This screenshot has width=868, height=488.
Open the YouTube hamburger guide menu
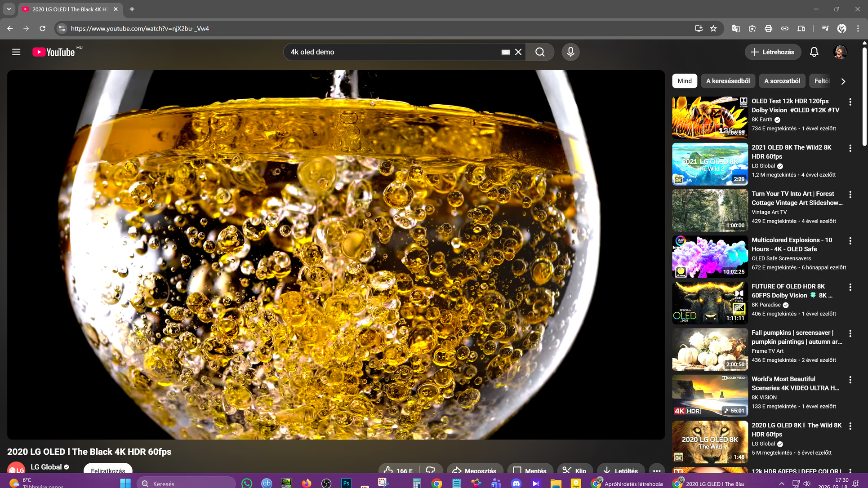point(16,52)
